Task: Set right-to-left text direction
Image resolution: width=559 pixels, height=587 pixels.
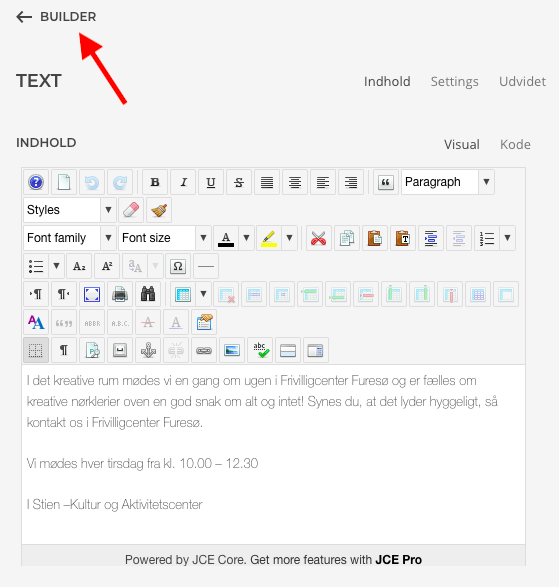Action: coord(64,294)
